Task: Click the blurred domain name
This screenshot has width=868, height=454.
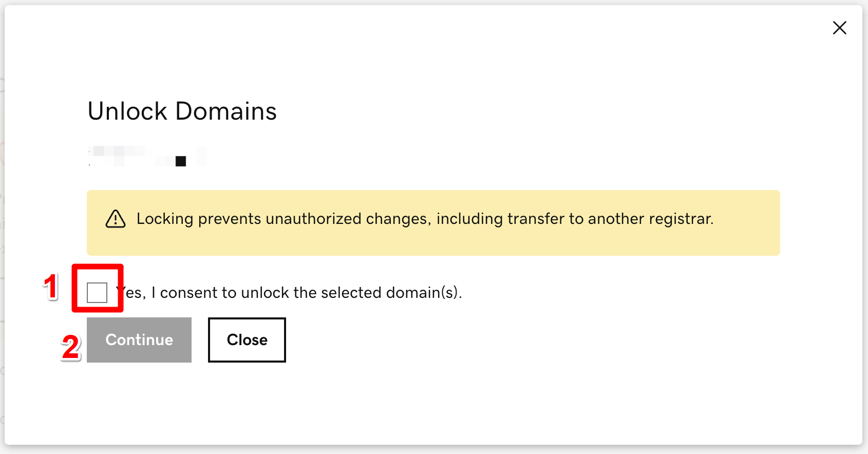Action: [147, 156]
